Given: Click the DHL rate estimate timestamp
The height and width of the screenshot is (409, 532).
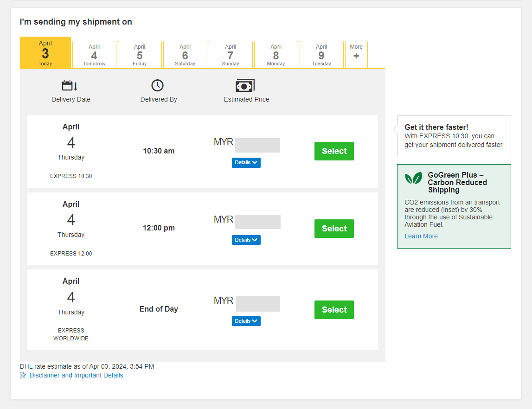Looking at the screenshot, I should (87, 367).
